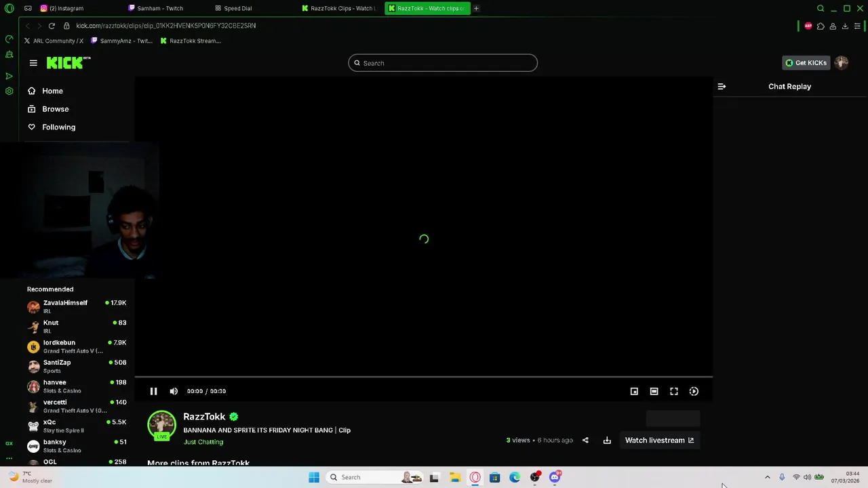Open Microsoft Store from the taskbar
The width and height of the screenshot is (868, 488).
tap(495, 477)
